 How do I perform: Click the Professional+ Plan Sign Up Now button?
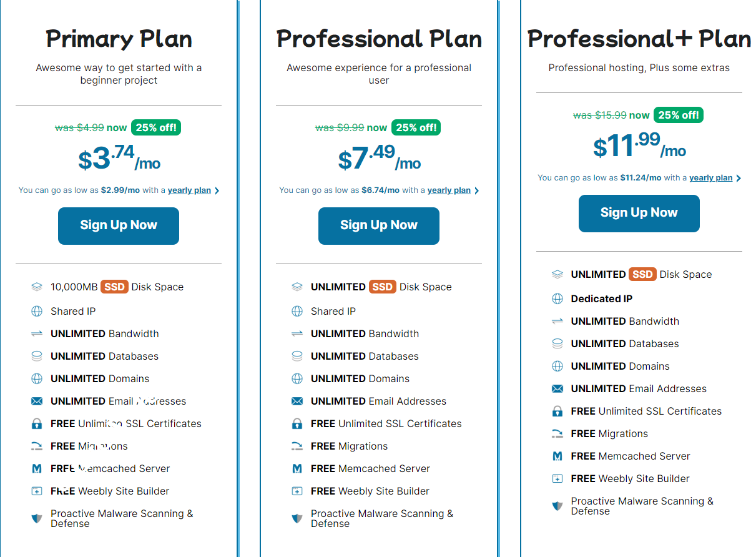tap(639, 213)
